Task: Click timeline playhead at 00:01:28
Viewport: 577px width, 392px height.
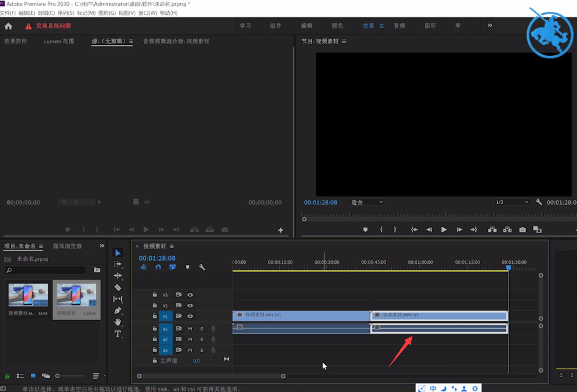Action: coord(508,268)
